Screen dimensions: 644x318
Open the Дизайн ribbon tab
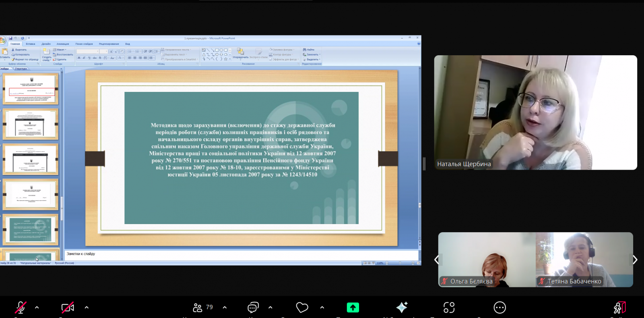pyautogui.click(x=46, y=44)
